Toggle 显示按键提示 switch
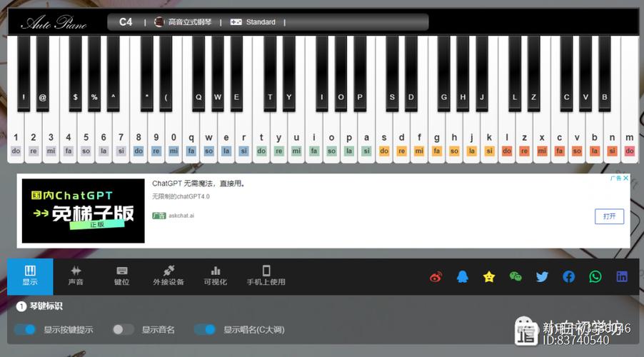The height and width of the screenshot is (357, 644). (x=25, y=329)
